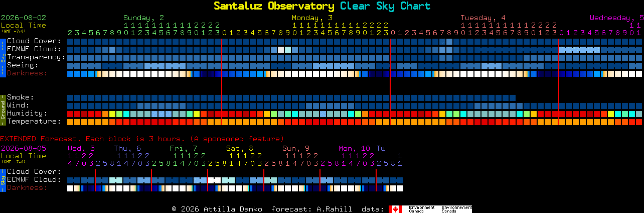The image size is (644, 213).
Task: Open the Temperature row label
Action: tap(34, 122)
